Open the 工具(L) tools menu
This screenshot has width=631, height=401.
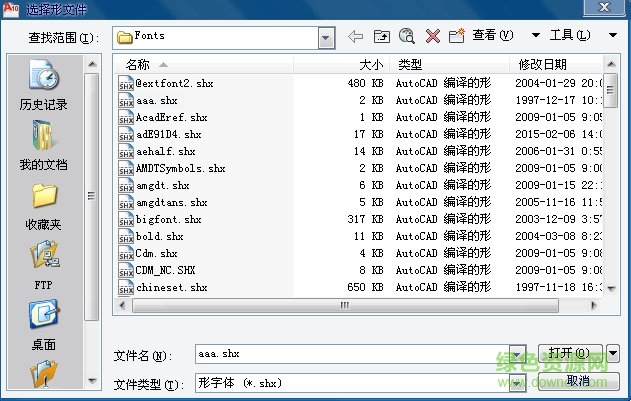click(x=570, y=35)
